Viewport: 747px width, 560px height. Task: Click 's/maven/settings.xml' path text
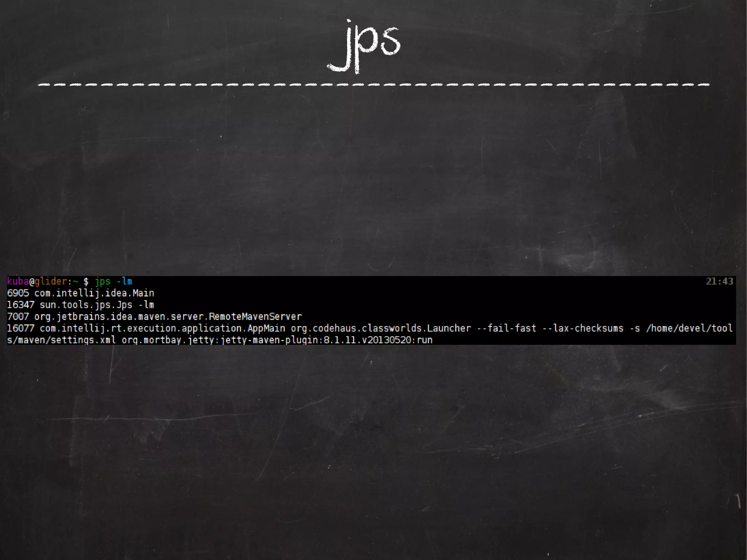tap(62, 340)
